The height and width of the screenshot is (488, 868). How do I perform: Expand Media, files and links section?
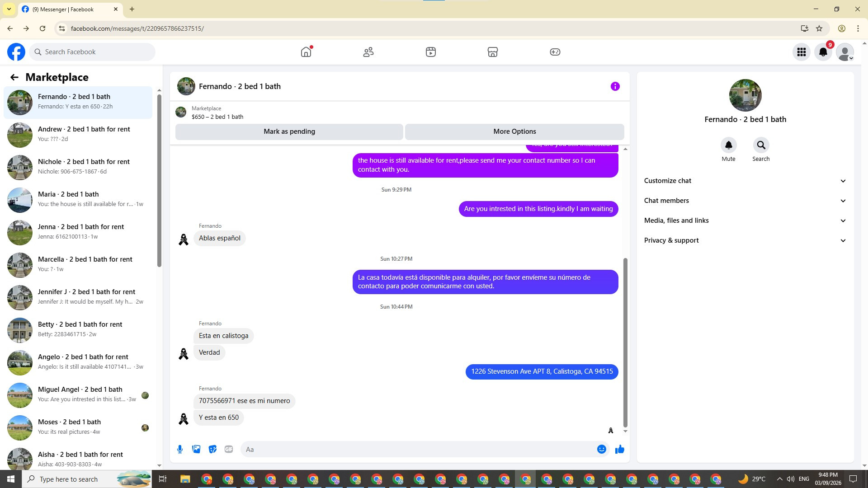pos(745,221)
